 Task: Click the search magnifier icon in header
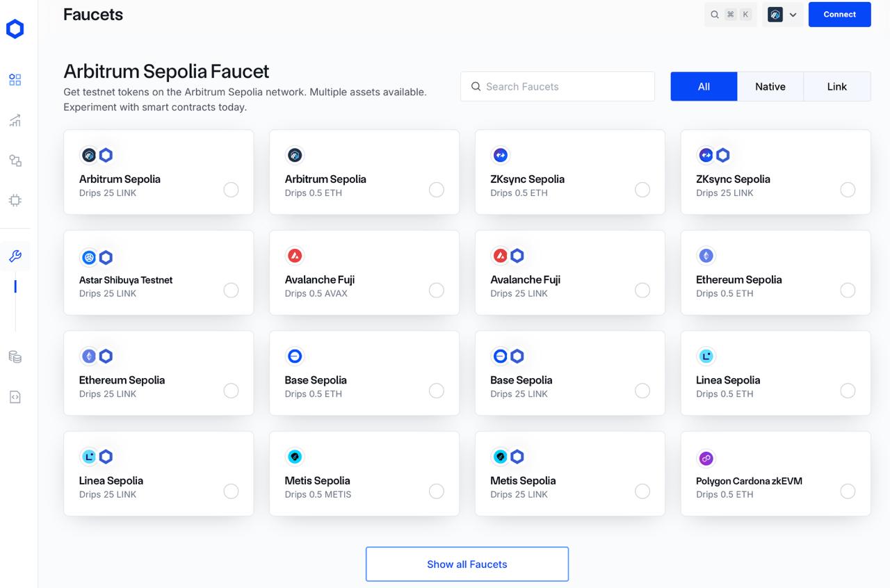coord(715,15)
